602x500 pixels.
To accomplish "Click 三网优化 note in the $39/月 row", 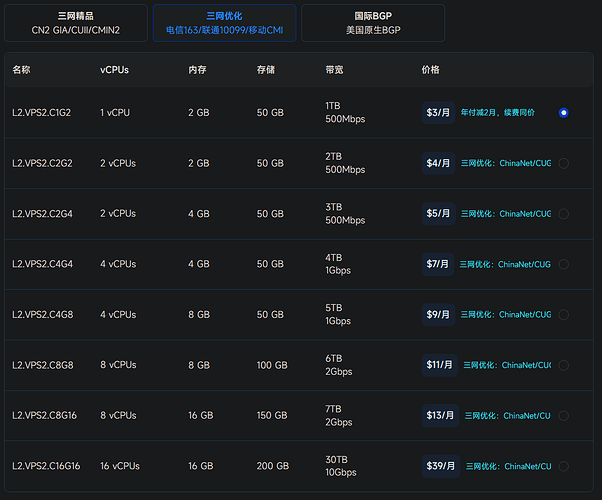I will tap(509, 466).
